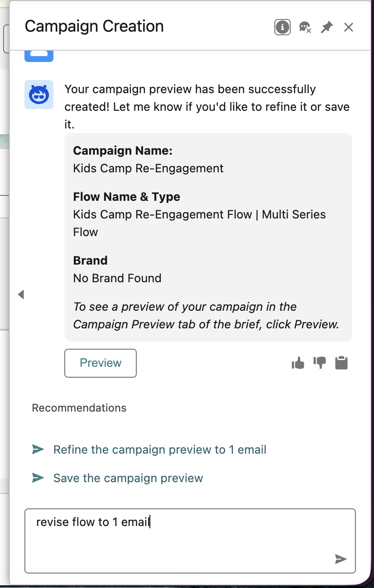Close the Campaign Creation panel
374x588 pixels.
[x=348, y=27]
